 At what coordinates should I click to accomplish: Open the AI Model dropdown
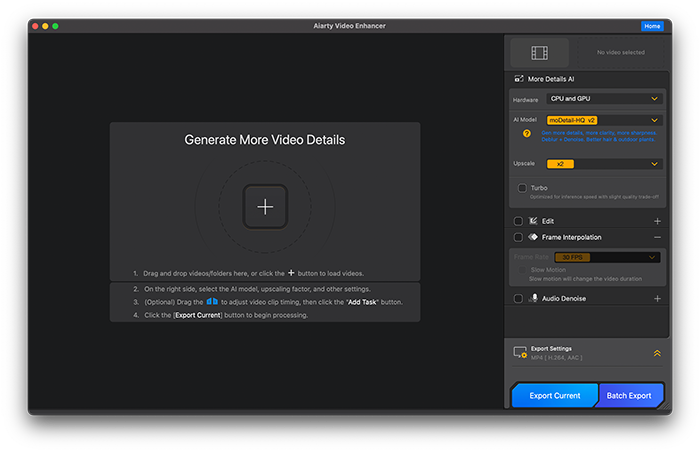coord(604,120)
